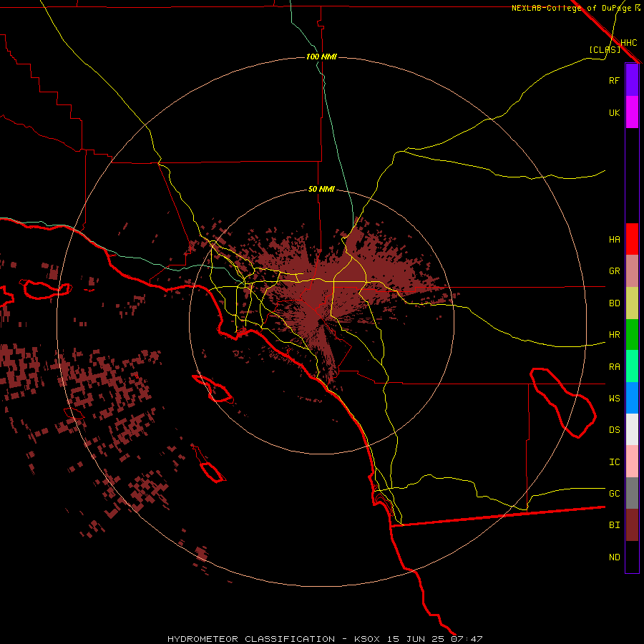Screen dimensions: 644x644
Task: Click the yellow BD legend swatch
Action: (x=632, y=303)
